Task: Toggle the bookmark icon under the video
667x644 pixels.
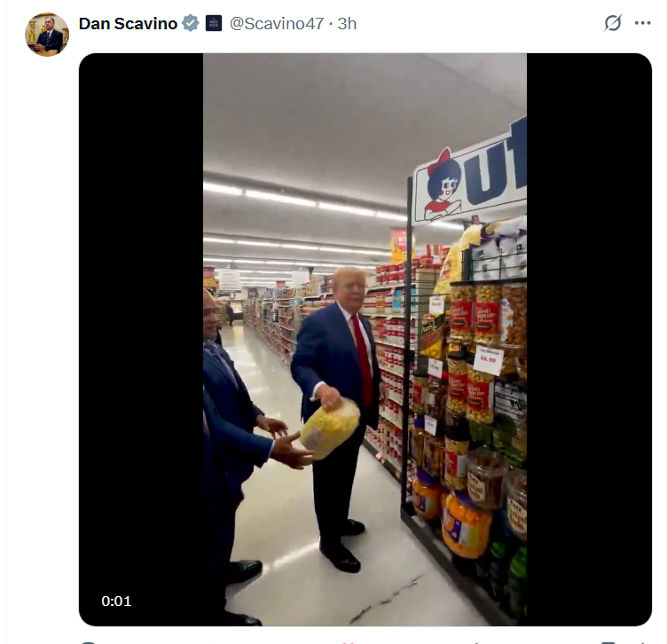Action: tap(608, 643)
